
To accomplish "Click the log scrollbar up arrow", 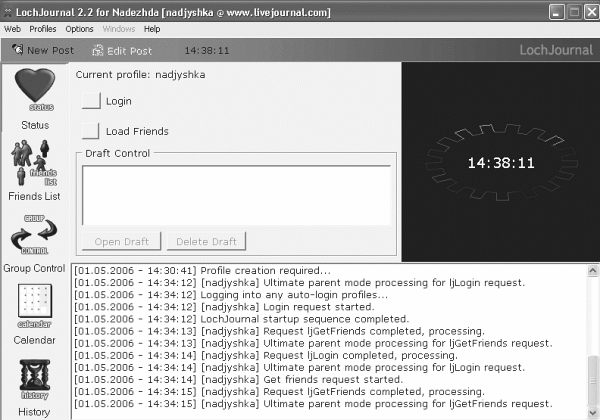I will 593,270.
